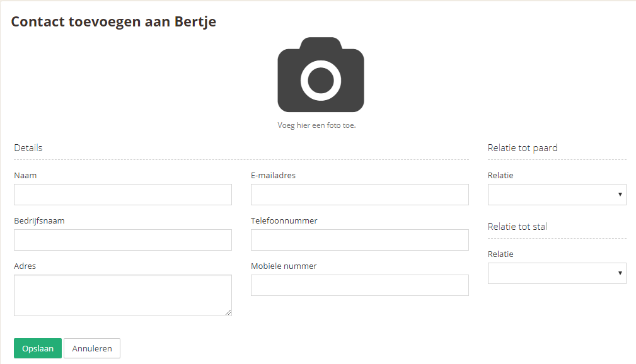Click the Bedrijfsnaam field label
The height and width of the screenshot is (364, 636).
click(x=39, y=221)
